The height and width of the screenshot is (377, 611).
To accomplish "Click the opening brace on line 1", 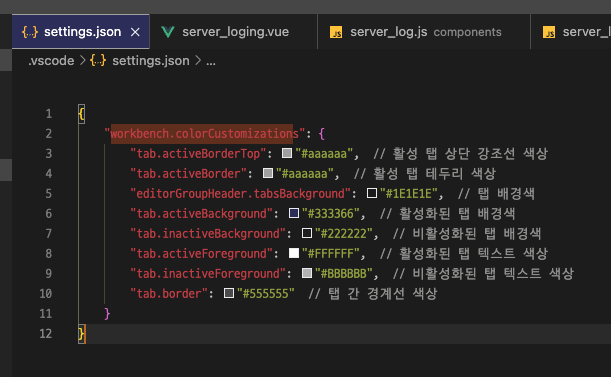I will pyautogui.click(x=81, y=114).
